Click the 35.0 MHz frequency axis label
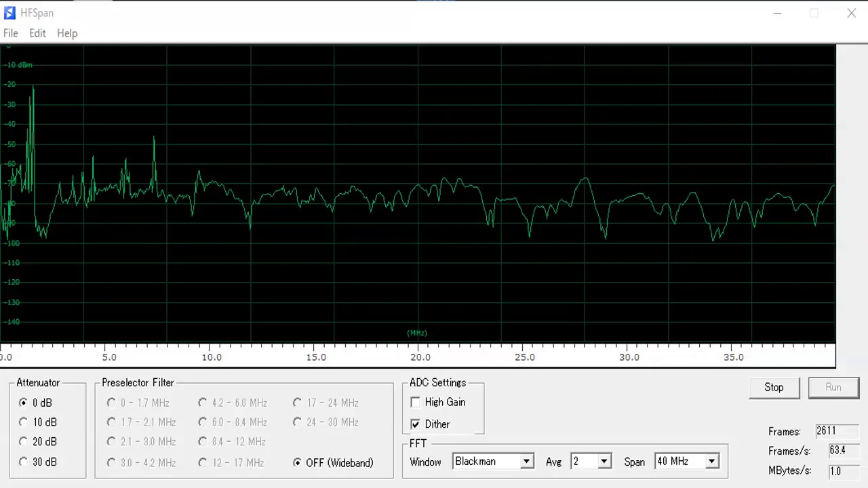Image resolution: width=868 pixels, height=488 pixels. pyautogui.click(x=733, y=357)
